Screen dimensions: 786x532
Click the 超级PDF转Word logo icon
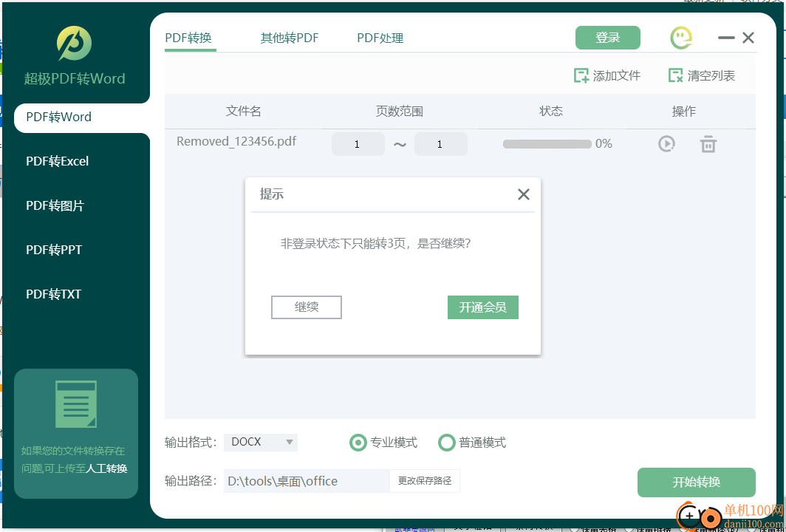tap(74, 44)
